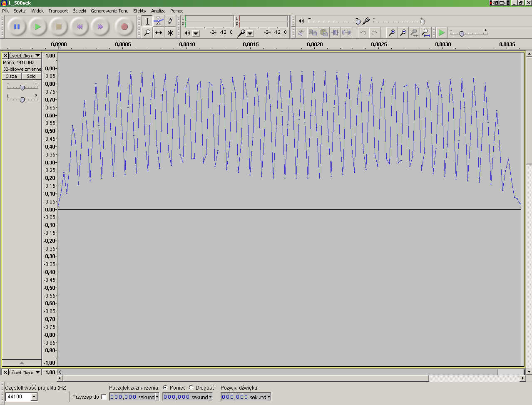Open the Generowanie Tonu menu
This screenshot has height=405, width=532.
point(109,11)
